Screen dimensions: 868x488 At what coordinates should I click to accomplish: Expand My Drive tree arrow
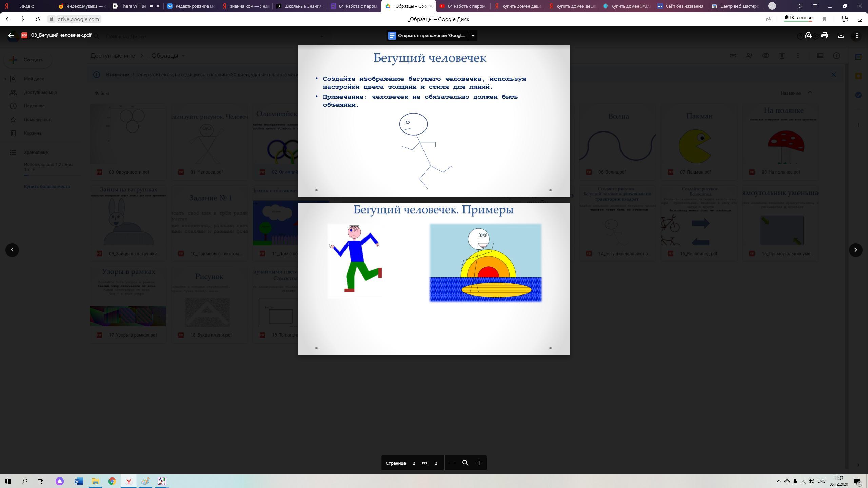(5, 79)
